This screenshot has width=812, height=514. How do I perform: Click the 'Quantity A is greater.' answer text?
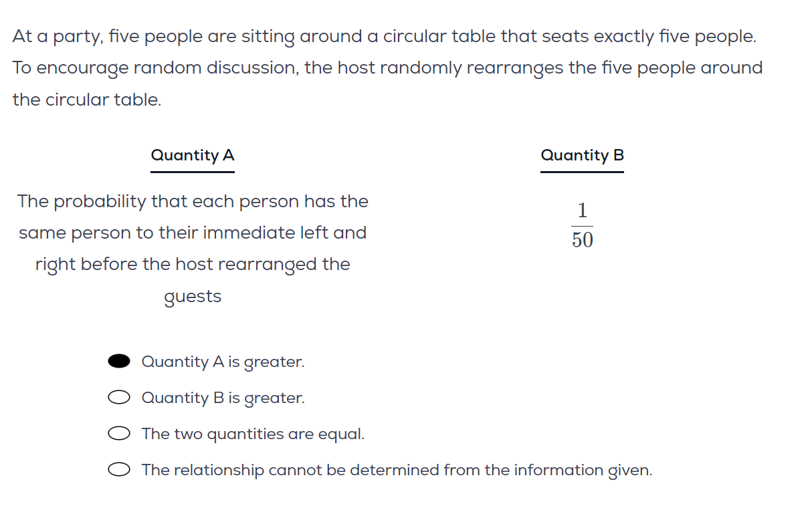[223, 362]
